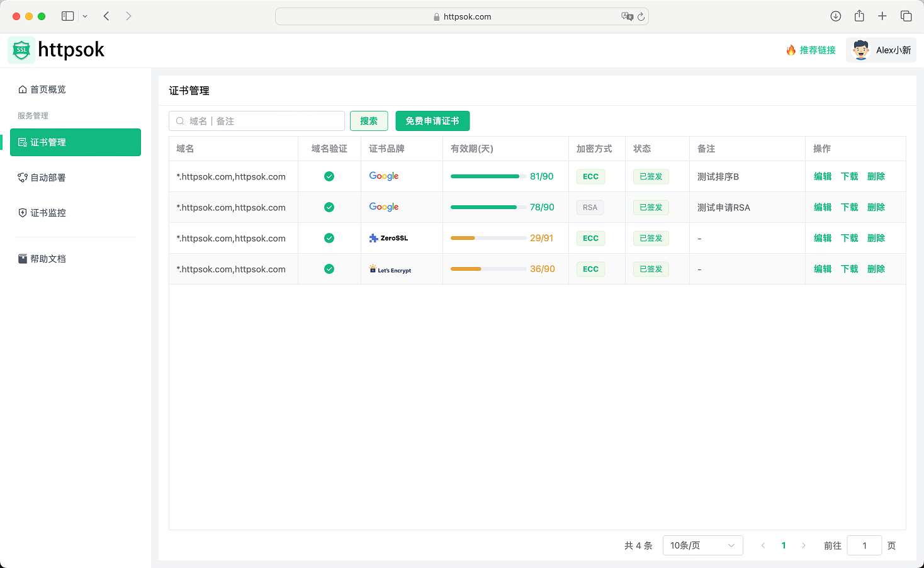Click the httpsok SSL shield logo
The height and width of the screenshot is (568, 924).
pyautogui.click(x=21, y=50)
